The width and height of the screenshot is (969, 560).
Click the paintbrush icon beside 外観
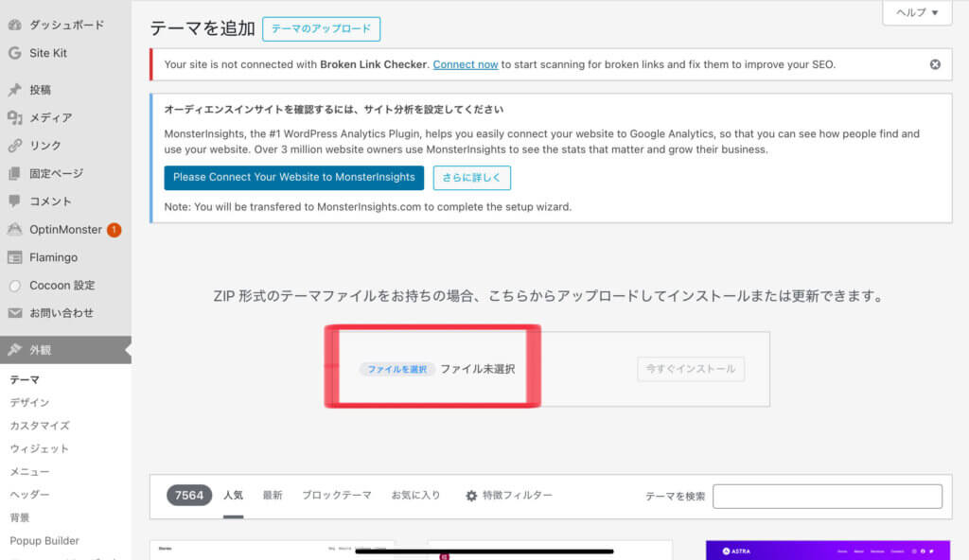point(15,350)
